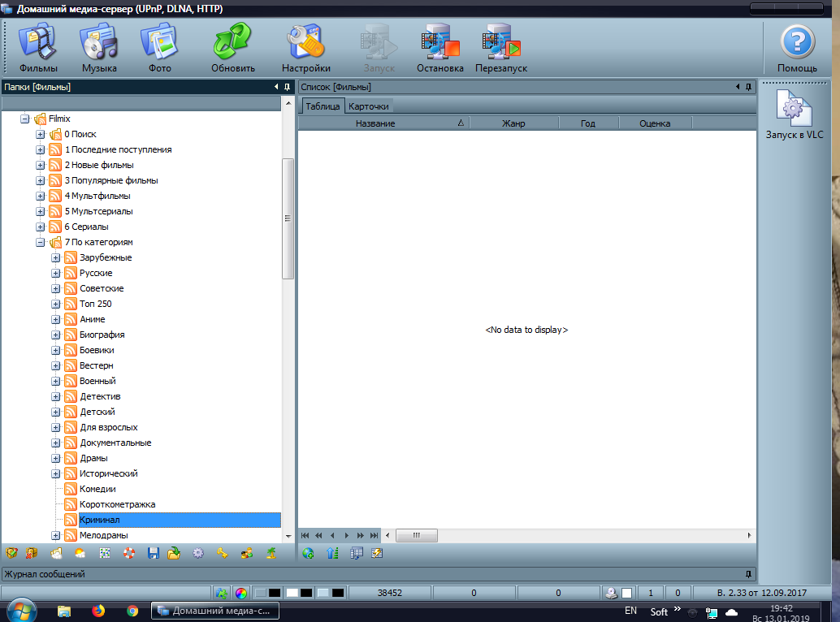Open the rainbow color wheel picker
The height and width of the screenshot is (622, 840).
tap(241, 593)
